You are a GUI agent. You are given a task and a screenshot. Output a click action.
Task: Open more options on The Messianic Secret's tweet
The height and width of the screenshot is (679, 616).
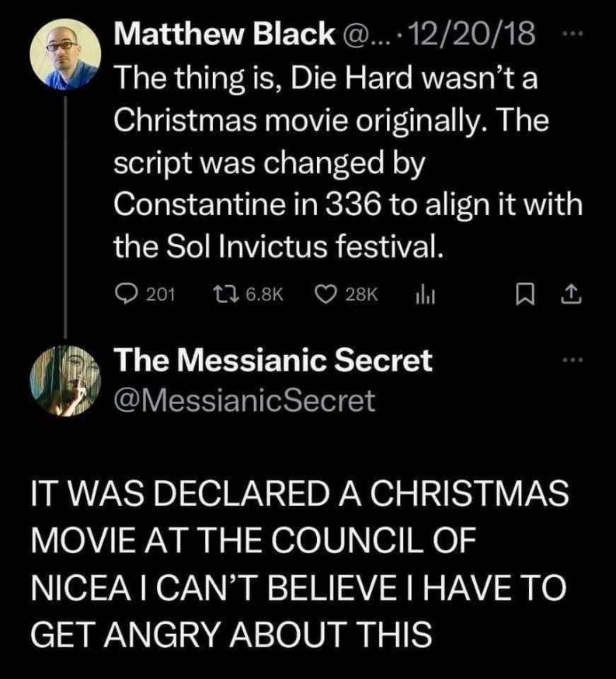click(572, 360)
